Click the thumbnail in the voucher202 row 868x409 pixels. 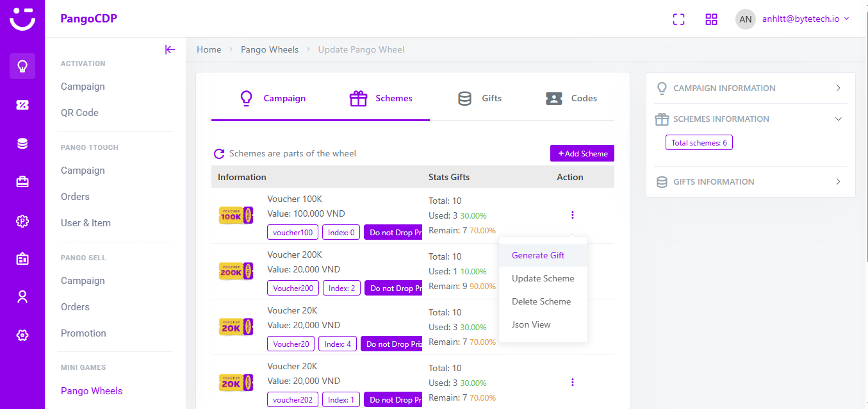tap(236, 383)
